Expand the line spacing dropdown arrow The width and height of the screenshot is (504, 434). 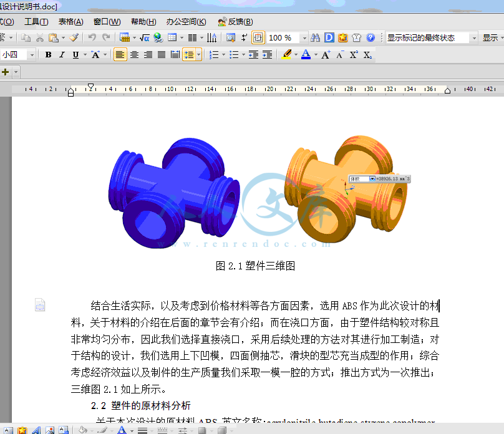point(198,55)
